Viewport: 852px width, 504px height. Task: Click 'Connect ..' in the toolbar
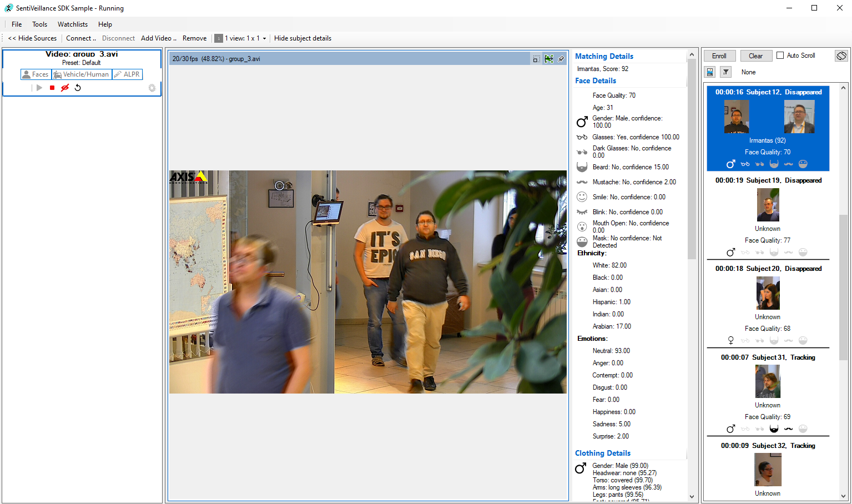coord(81,38)
